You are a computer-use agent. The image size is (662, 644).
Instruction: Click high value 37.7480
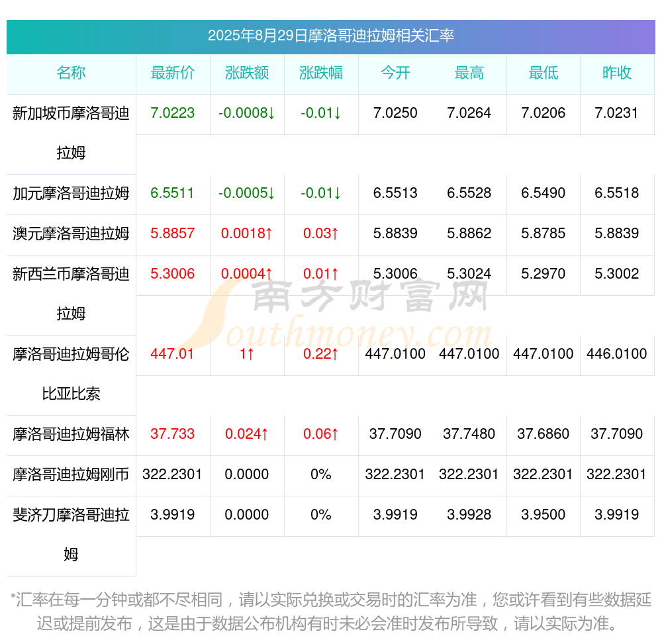point(469,434)
